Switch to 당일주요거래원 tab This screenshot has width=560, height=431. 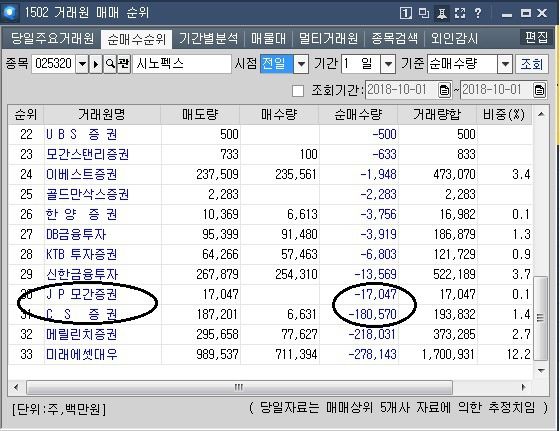[52, 38]
